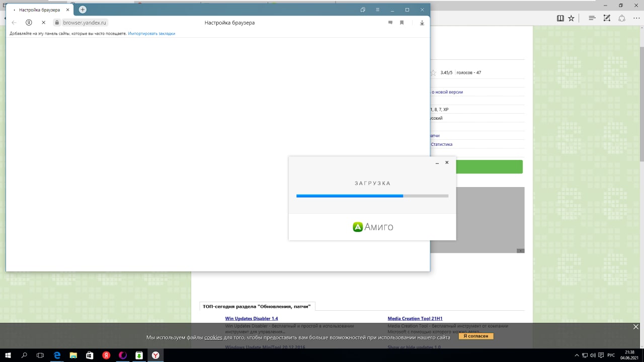Image resolution: width=644 pixels, height=362 pixels.
Task: Click the small ad marker on the grey banner
Action: click(x=521, y=250)
